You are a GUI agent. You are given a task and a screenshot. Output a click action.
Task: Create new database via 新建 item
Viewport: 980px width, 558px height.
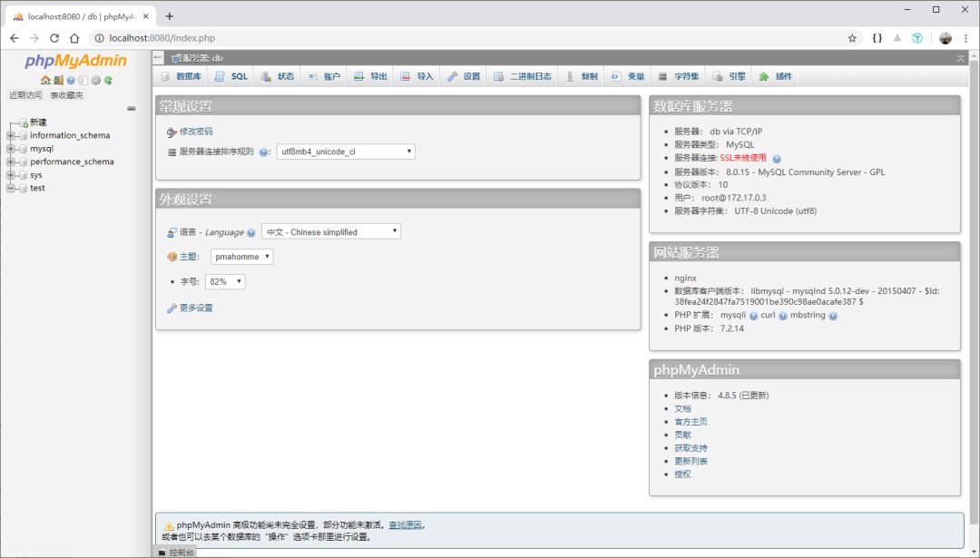coord(38,122)
